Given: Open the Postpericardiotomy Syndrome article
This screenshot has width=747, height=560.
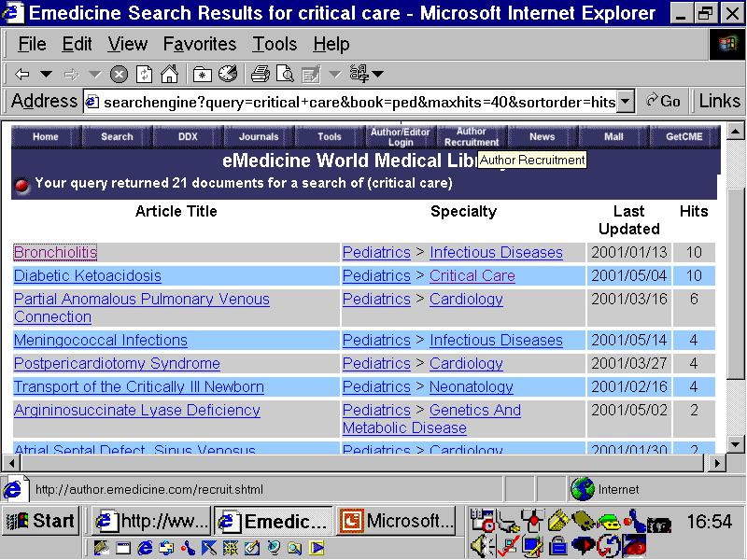Looking at the screenshot, I should coord(117,363).
